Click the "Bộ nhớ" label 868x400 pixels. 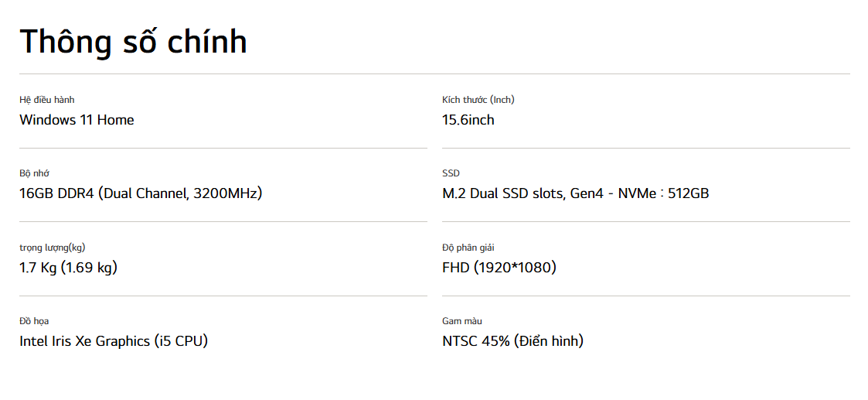35,173
